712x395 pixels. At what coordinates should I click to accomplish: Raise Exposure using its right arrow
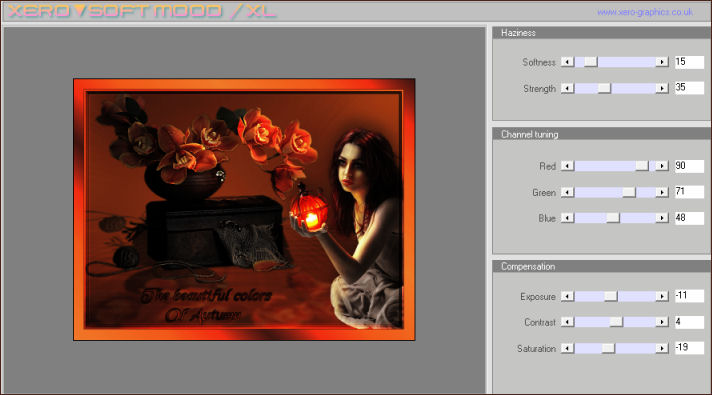(x=662, y=296)
